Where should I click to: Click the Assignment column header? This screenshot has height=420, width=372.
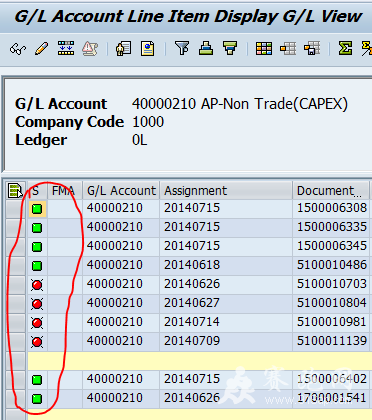pyautogui.click(x=226, y=191)
